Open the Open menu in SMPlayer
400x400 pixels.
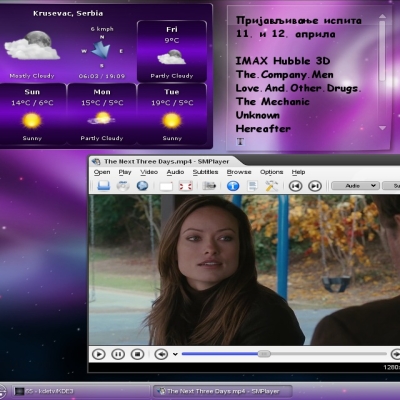click(x=102, y=172)
